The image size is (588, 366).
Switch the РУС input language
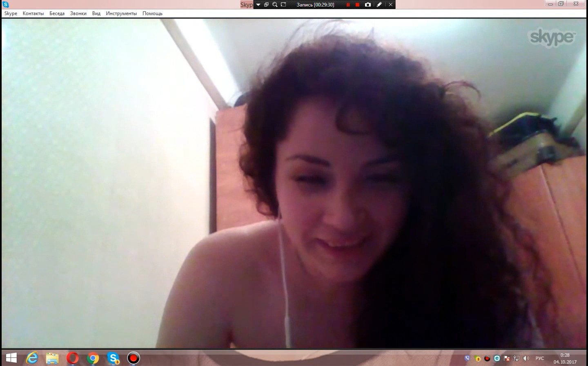(540, 358)
